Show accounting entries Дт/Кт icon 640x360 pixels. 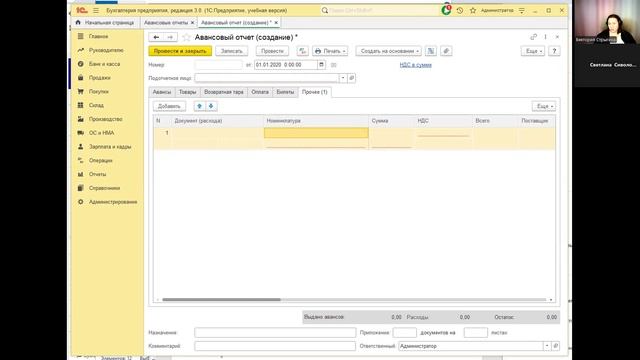pos(302,51)
